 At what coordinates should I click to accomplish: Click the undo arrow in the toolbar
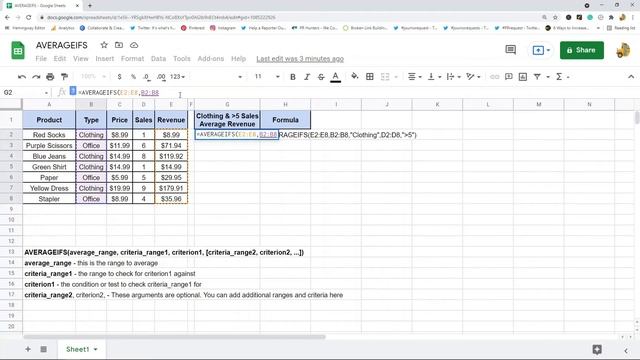[x=22, y=77]
